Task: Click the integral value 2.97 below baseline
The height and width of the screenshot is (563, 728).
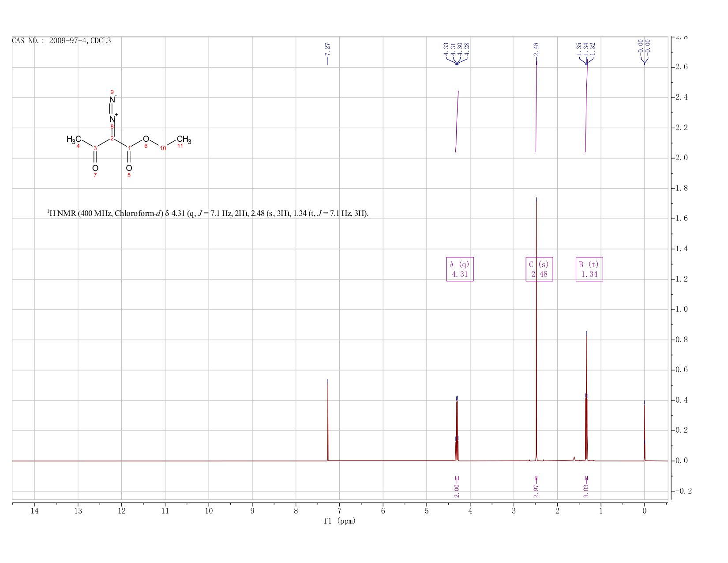Action: pyautogui.click(x=537, y=491)
